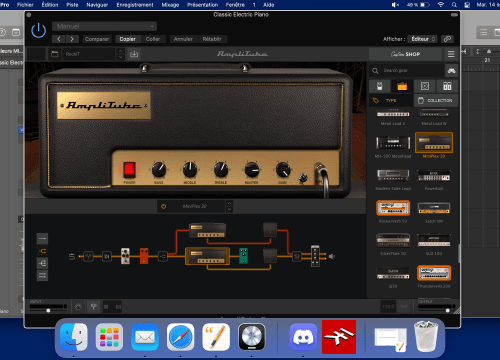
Task: Click the Annuler button
Action: coord(183,39)
